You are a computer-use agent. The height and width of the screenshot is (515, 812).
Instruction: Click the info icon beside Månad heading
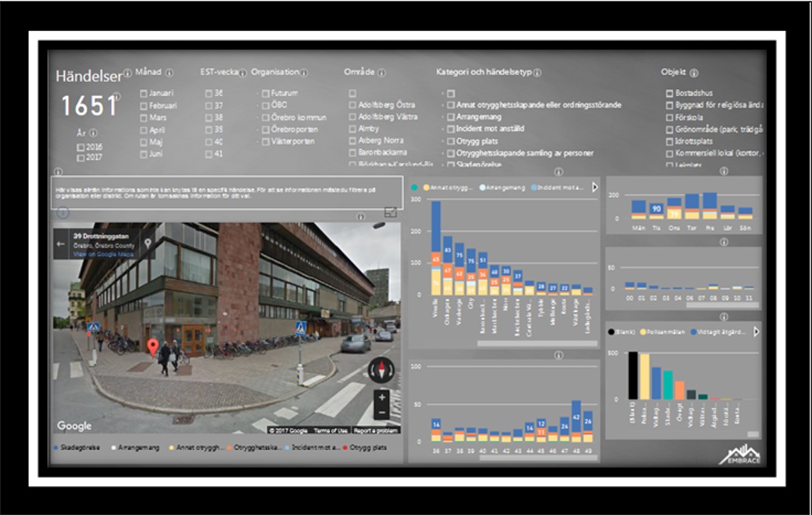[x=169, y=73]
